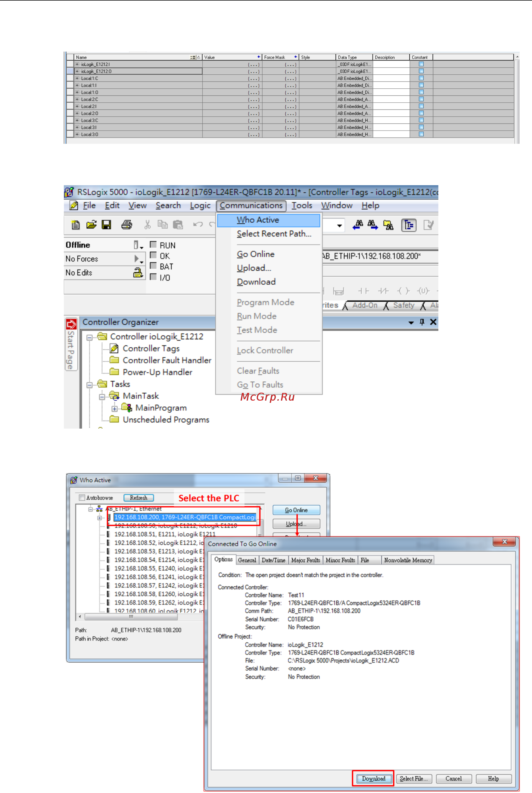Collapse the Tasks tree node

pos(89,385)
